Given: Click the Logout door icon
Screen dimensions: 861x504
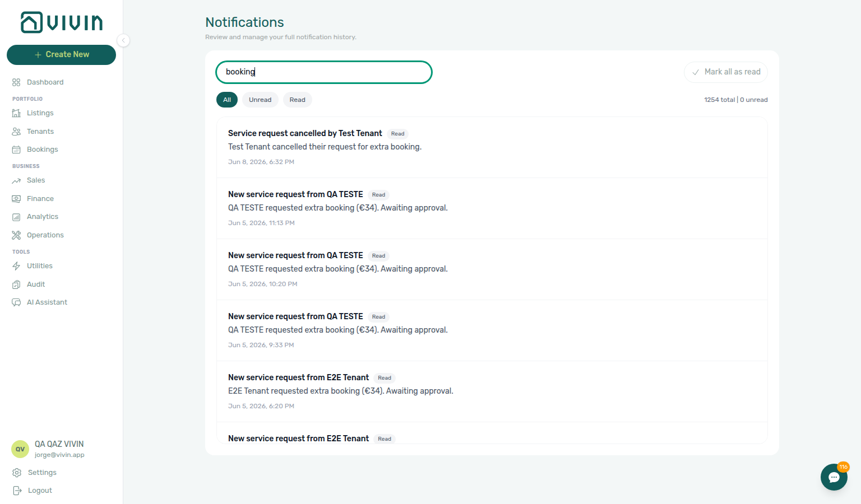Looking at the screenshot, I should pos(17,491).
